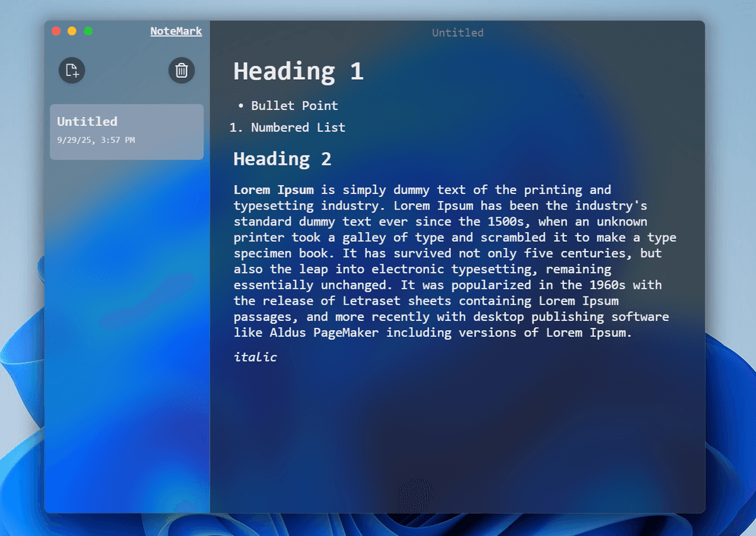Image resolution: width=756 pixels, height=536 pixels.
Task: Delete the note using the trash icon
Action: [x=181, y=70]
